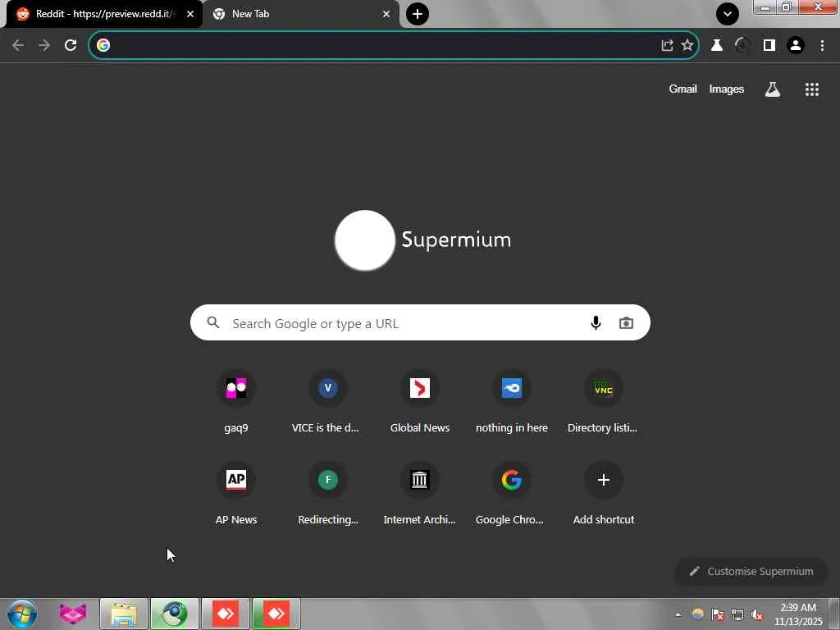Open Search Labs flask icon on page
Screen dimensions: 840x630
tap(773, 89)
